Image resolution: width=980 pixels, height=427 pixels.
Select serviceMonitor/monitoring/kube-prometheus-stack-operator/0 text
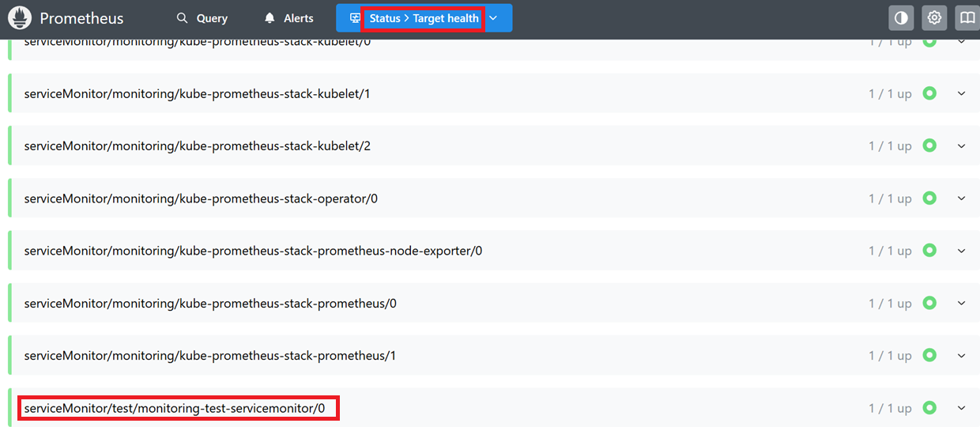coord(201,198)
